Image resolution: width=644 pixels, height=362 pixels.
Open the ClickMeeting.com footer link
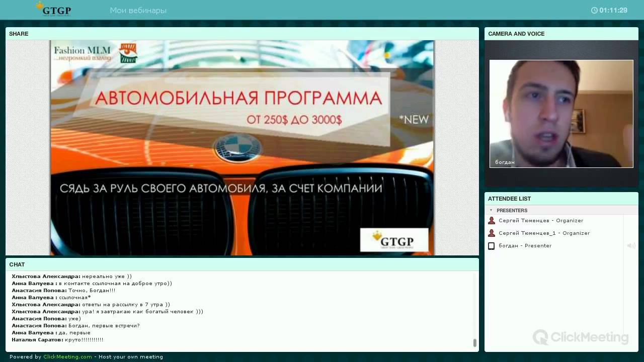coord(67,357)
